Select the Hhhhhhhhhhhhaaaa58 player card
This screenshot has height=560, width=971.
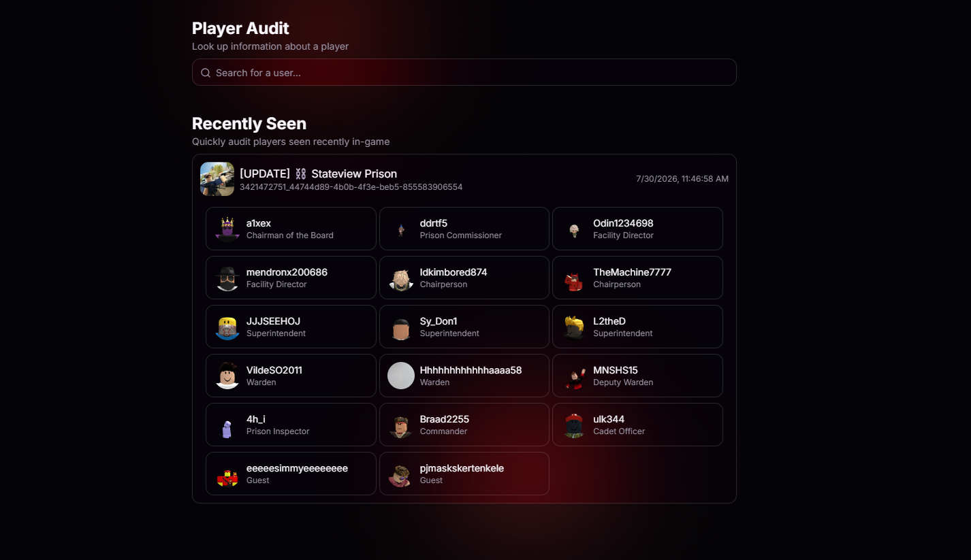point(464,376)
